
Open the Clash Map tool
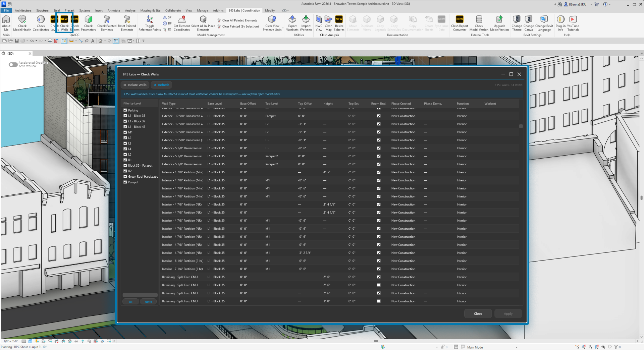(328, 23)
